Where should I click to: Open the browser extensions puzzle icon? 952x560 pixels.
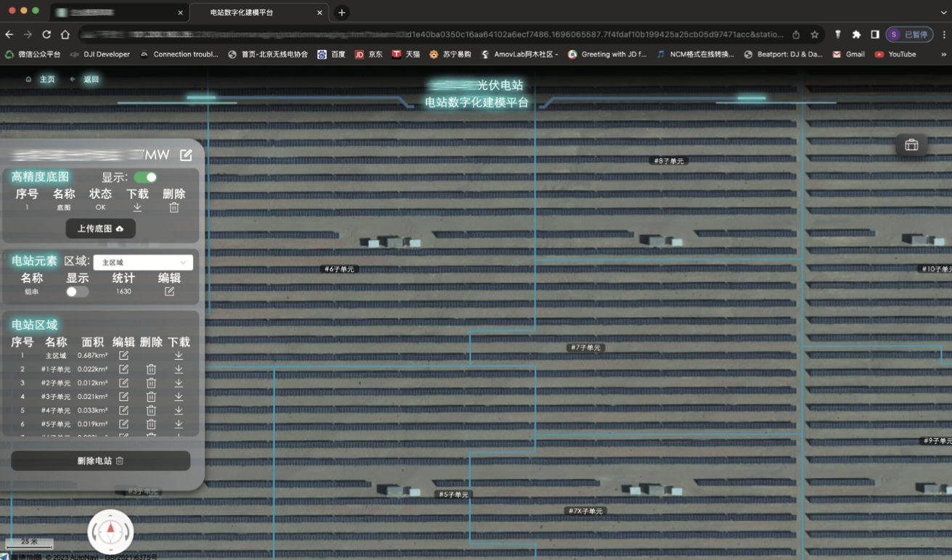pyautogui.click(x=856, y=34)
